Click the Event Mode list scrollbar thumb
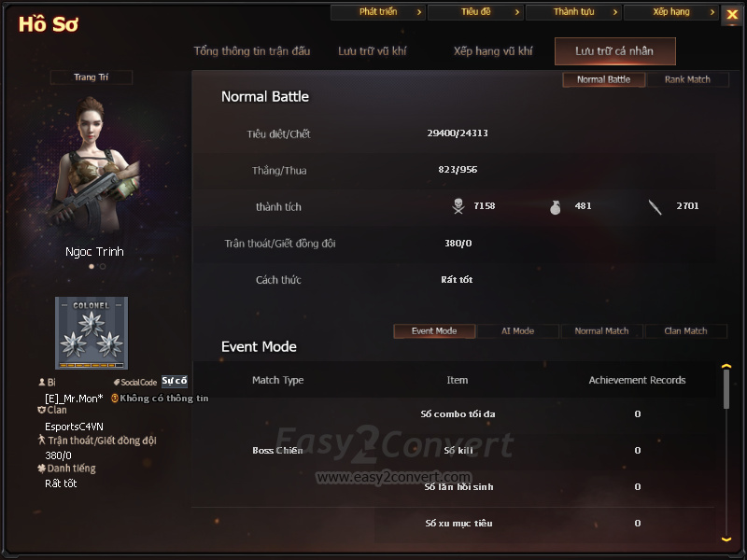747x560 pixels. 726,389
